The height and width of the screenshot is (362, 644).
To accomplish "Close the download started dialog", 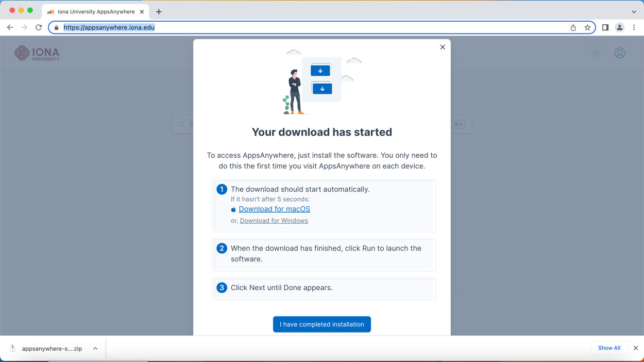I will (x=442, y=47).
